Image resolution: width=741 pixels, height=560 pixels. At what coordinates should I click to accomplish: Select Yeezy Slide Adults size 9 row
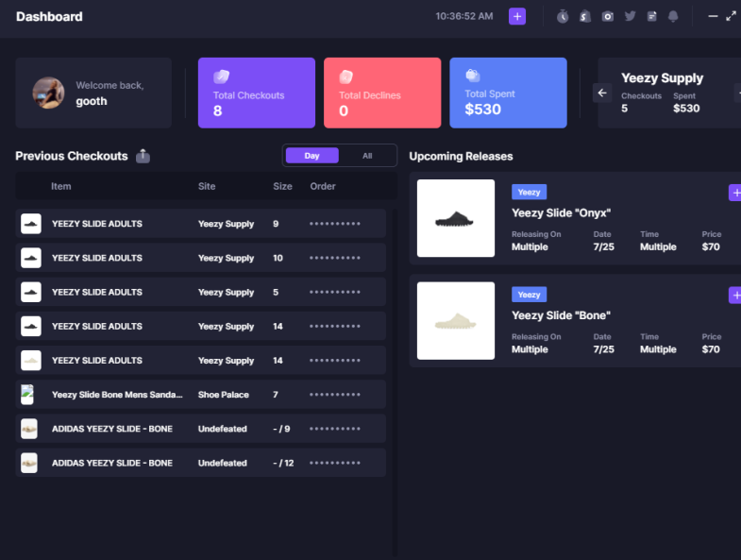(200, 224)
